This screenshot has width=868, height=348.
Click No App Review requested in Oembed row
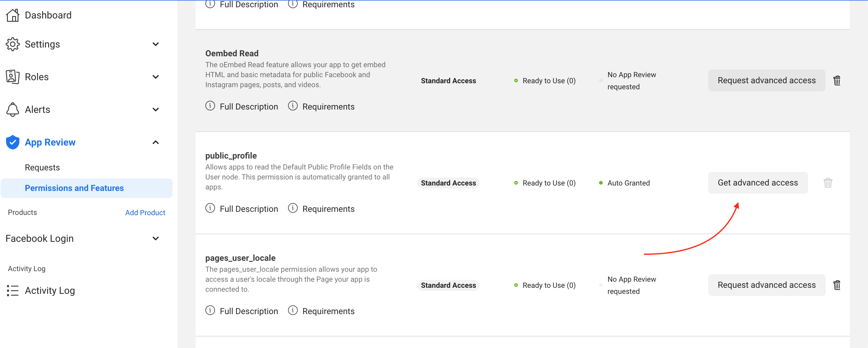click(x=631, y=80)
